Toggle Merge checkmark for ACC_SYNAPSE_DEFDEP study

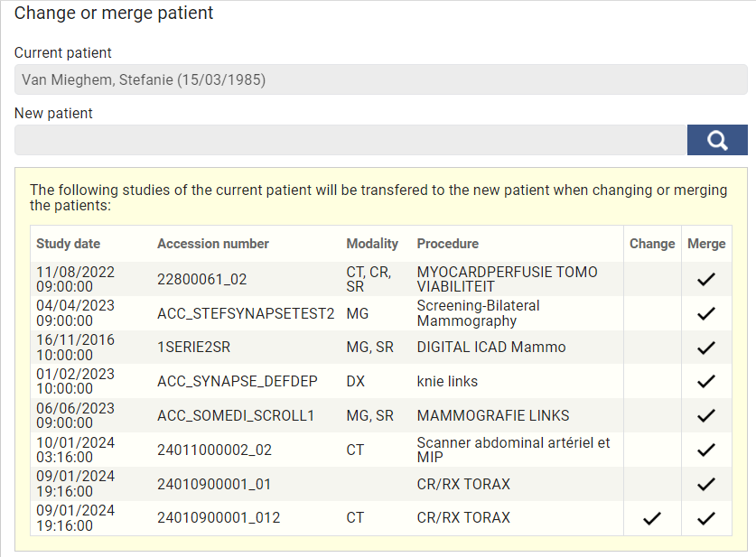pyautogui.click(x=706, y=382)
